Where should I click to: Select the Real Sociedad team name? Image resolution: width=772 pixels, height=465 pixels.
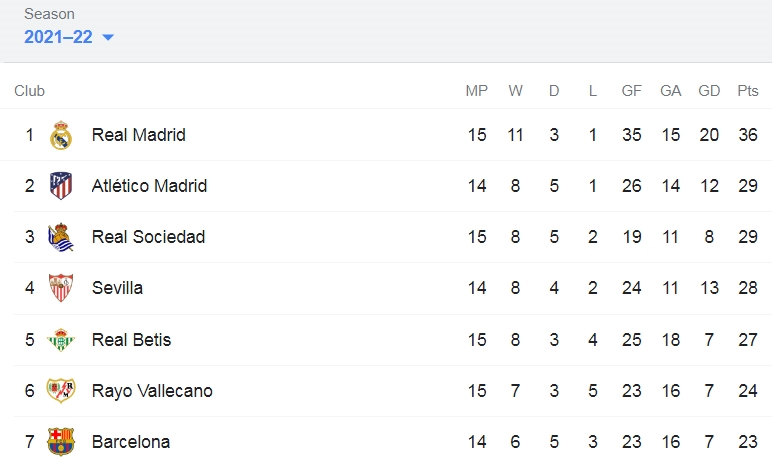tap(148, 237)
